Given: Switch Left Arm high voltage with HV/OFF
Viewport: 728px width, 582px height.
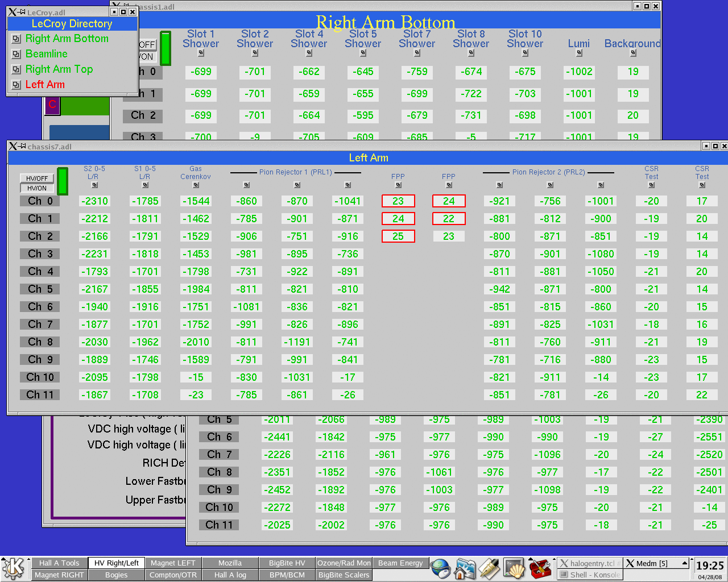Looking at the screenshot, I should [x=37, y=178].
